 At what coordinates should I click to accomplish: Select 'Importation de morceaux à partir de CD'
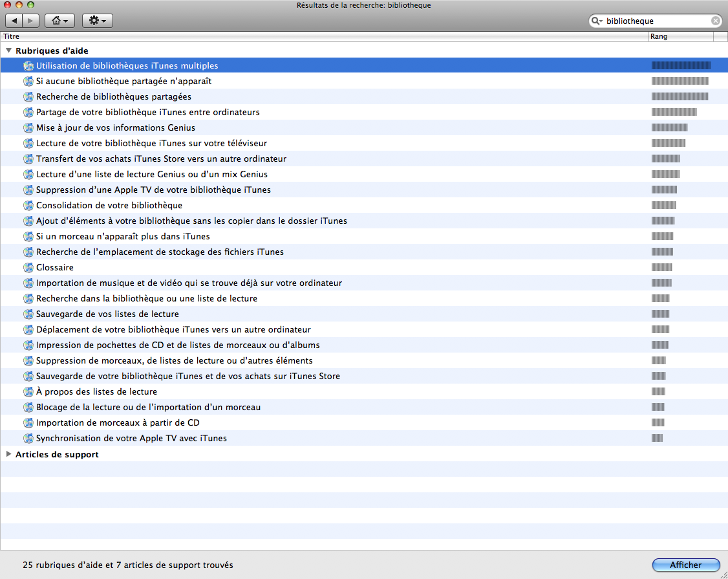[x=364, y=422]
